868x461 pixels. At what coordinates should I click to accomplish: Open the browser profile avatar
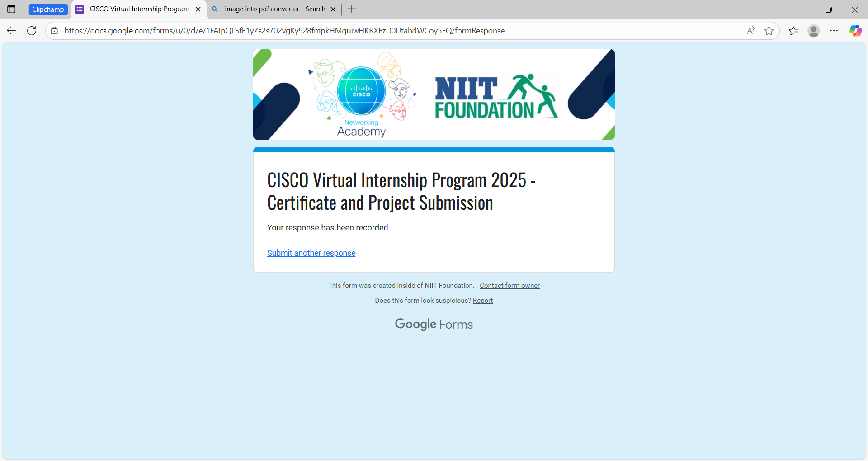point(814,31)
